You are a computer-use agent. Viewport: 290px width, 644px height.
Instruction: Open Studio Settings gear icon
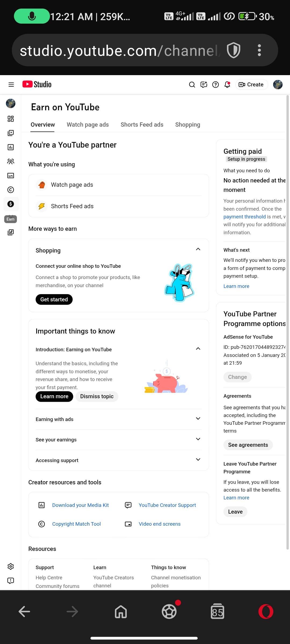pyautogui.click(x=11, y=566)
